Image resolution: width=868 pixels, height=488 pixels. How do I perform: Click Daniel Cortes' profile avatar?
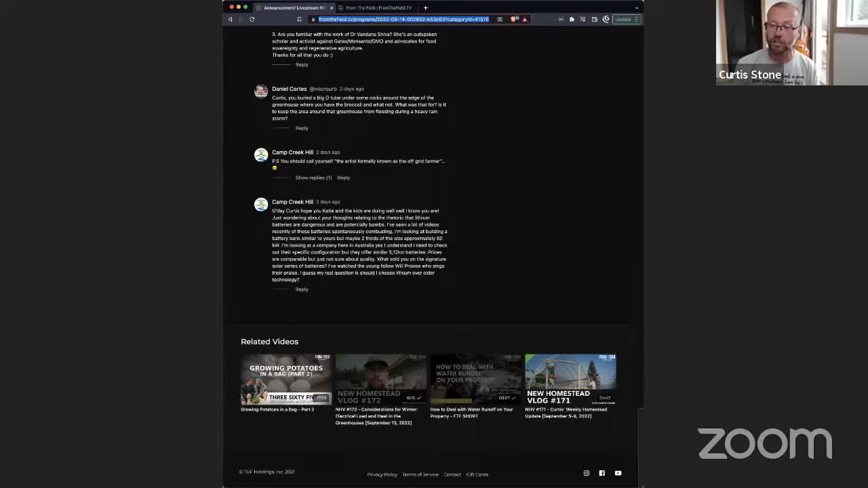click(261, 91)
